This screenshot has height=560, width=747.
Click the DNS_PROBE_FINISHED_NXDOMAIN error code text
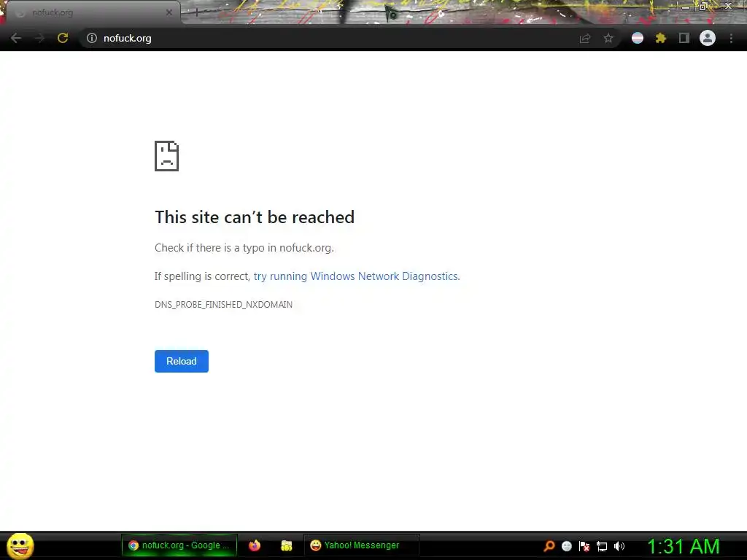coord(223,305)
